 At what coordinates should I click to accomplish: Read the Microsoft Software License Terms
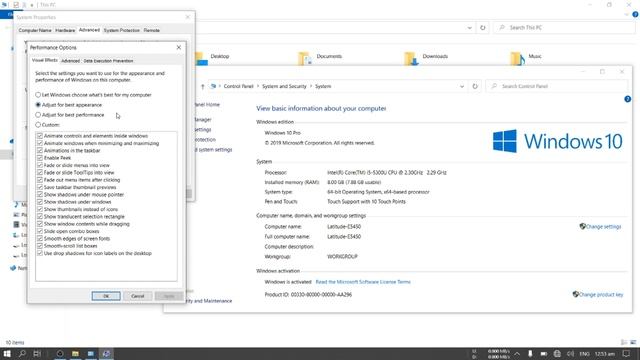[363, 282]
